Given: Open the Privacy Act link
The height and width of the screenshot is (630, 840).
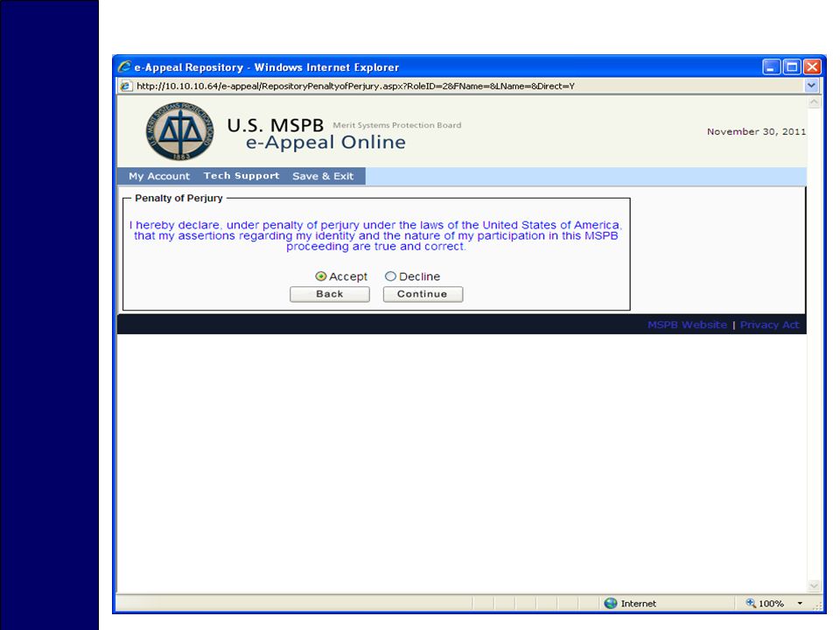Looking at the screenshot, I should point(769,325).
